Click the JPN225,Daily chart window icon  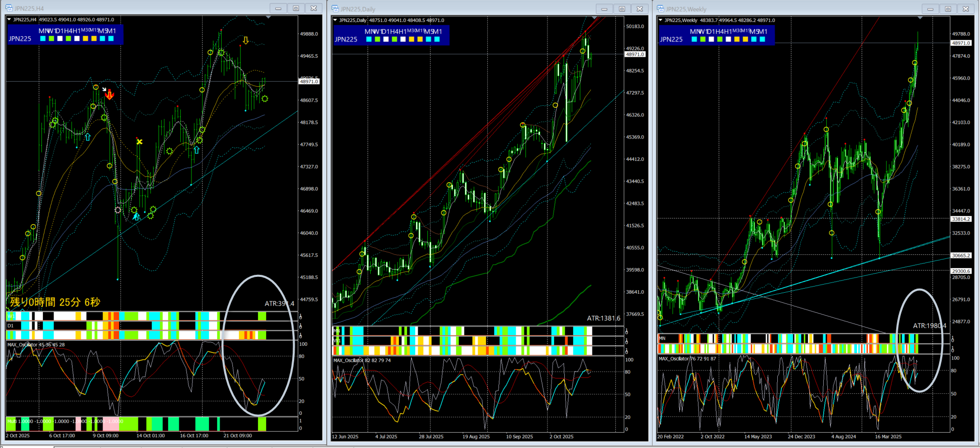pos(335,9)
